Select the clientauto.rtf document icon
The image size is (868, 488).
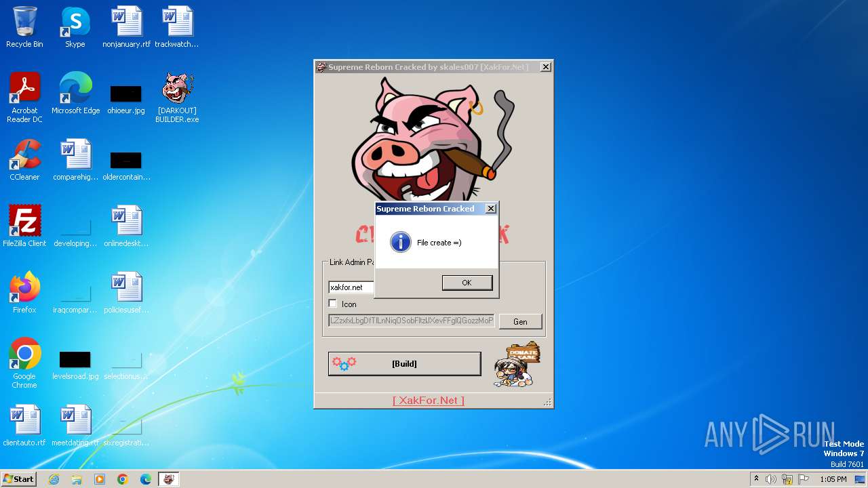pyautogui.click(x=24, y=426)
